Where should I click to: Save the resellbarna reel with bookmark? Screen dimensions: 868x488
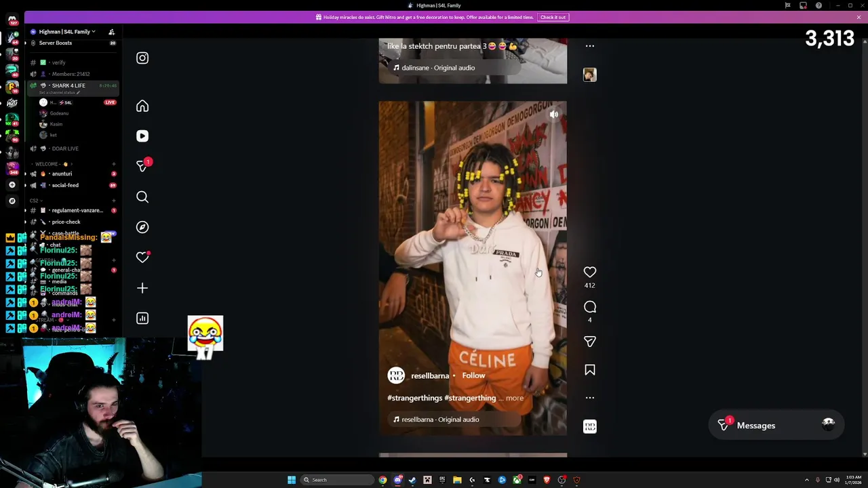(590, 370)
